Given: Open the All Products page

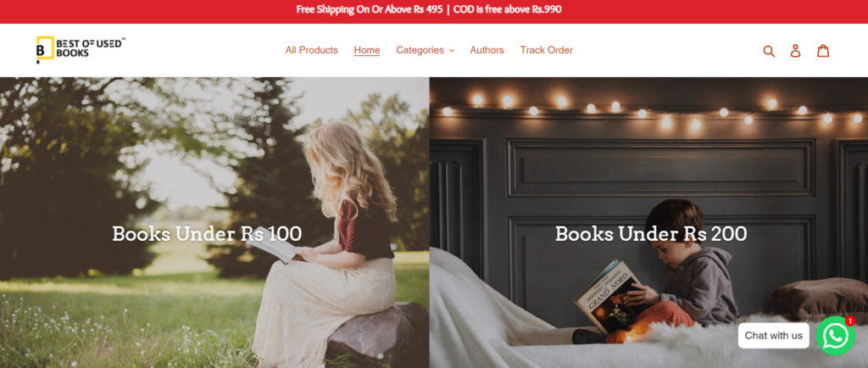Looking at the screenshot, I should [x=312, y=50].
